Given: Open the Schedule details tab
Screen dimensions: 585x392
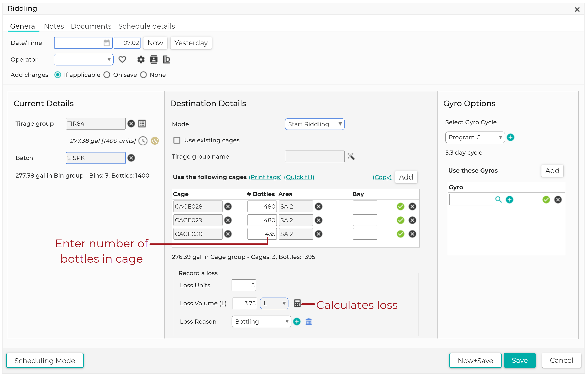Looking at the screenshot, I should [x=146, y=26].
